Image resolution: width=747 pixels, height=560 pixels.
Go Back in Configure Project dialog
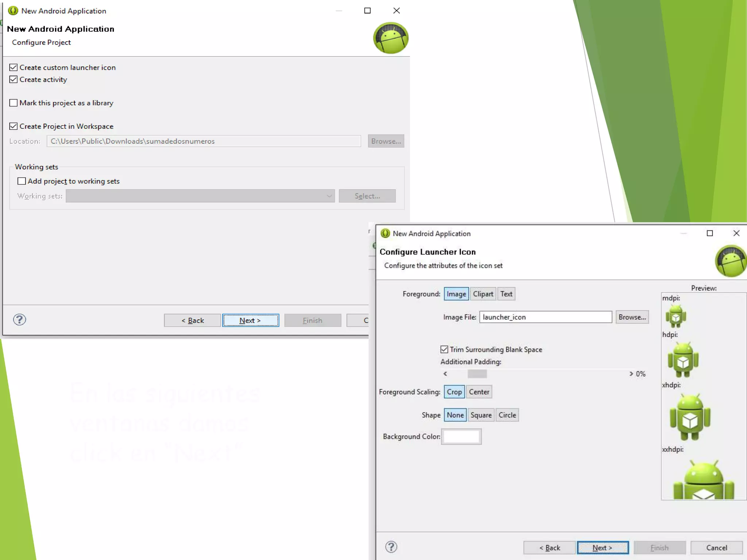[x=192, y=320]
